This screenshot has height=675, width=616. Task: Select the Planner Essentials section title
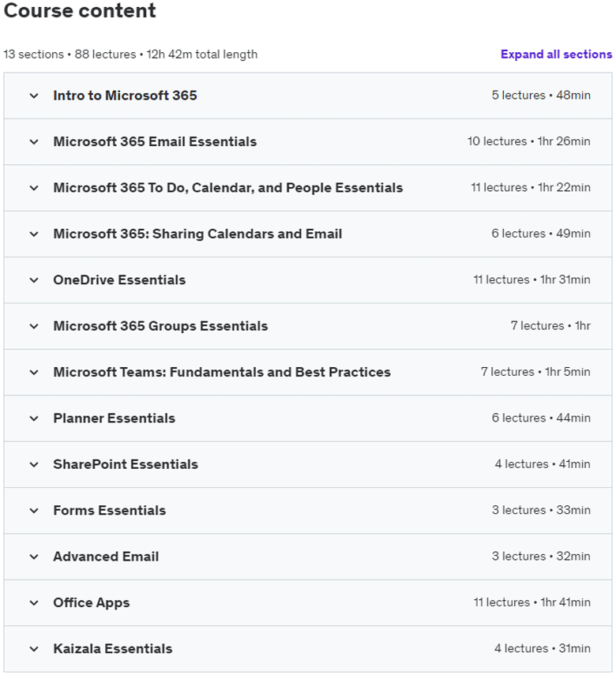point(115,418)
